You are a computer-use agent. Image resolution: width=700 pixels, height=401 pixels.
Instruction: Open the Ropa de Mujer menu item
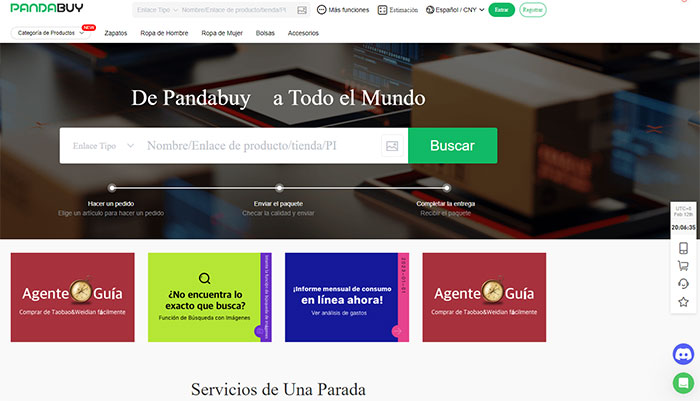click(222, 33)
